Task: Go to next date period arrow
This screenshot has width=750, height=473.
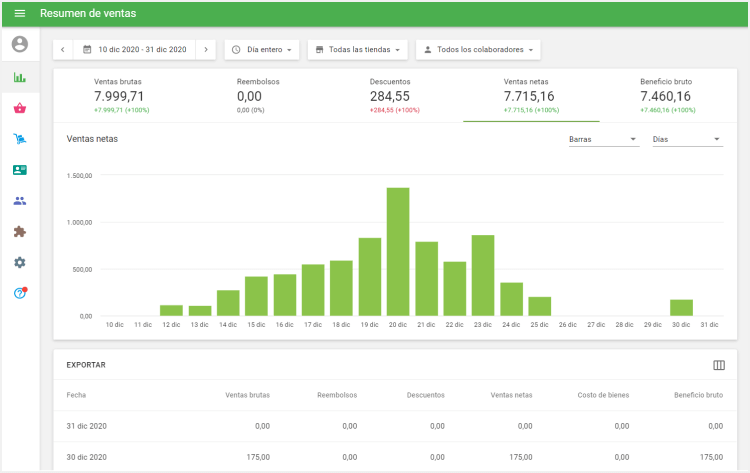Action: (x=205, y=49)
